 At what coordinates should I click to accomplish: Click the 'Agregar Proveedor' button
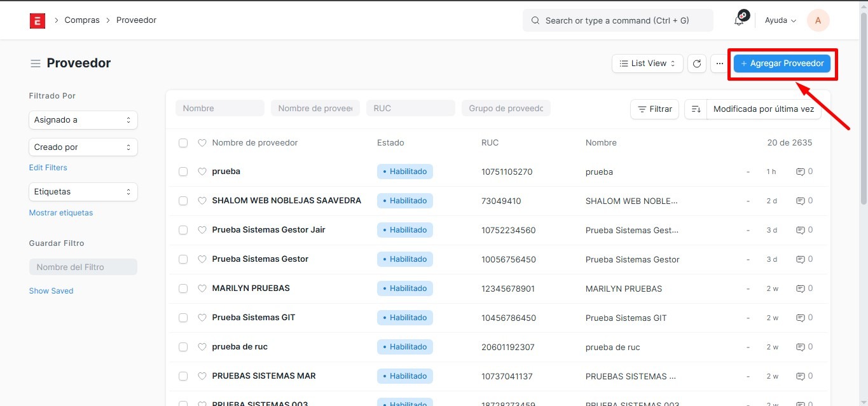click(x=782, y=64)
